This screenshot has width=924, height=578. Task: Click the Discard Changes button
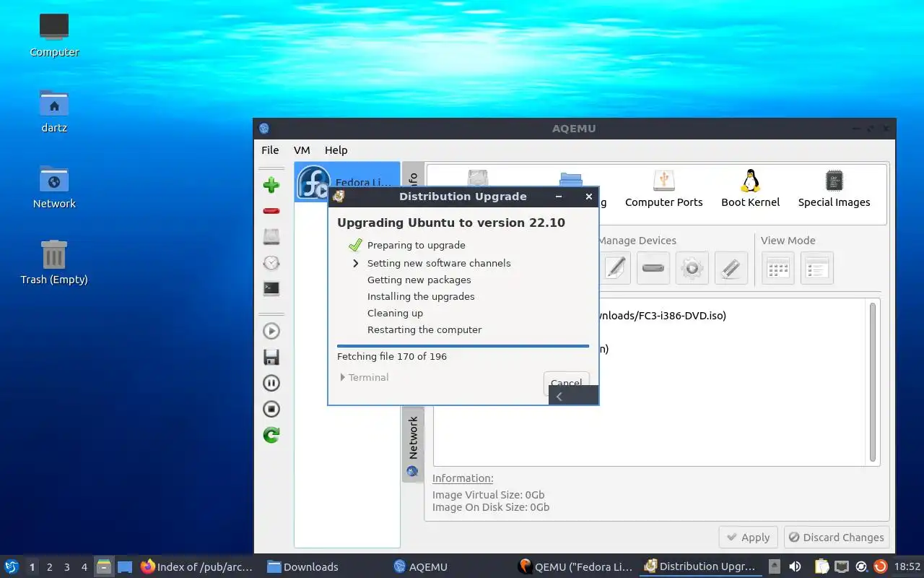click(836, 537)
